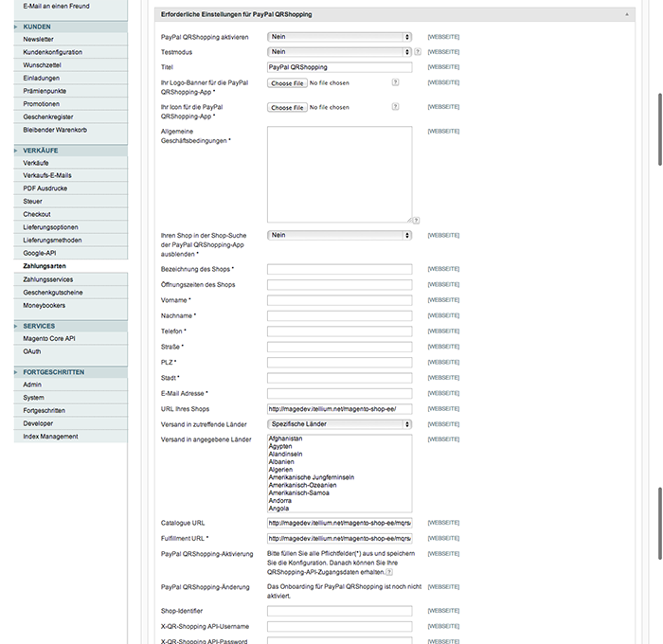Open Geschenkgutscheine sidebar tab
Viewport: 663px width, 644px height.
pyautogui.click(x=71, y=293)
